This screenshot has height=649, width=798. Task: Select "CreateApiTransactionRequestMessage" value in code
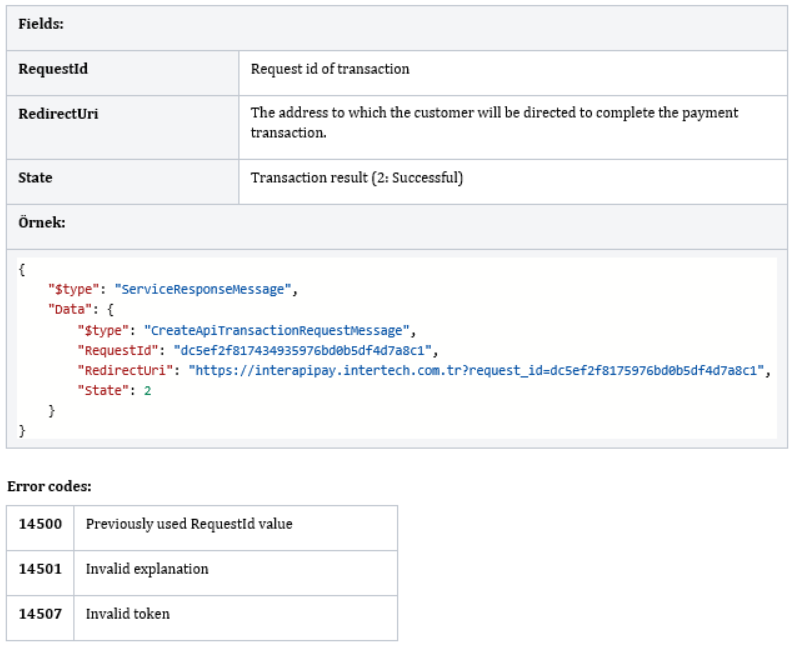point(278,330)
